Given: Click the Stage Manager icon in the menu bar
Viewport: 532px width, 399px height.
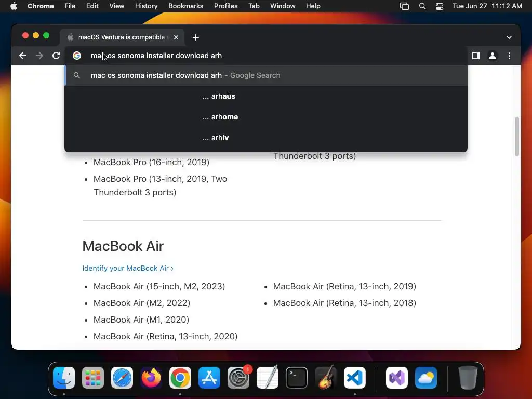Looking at the screenshot, I should [x=404, y=6].
